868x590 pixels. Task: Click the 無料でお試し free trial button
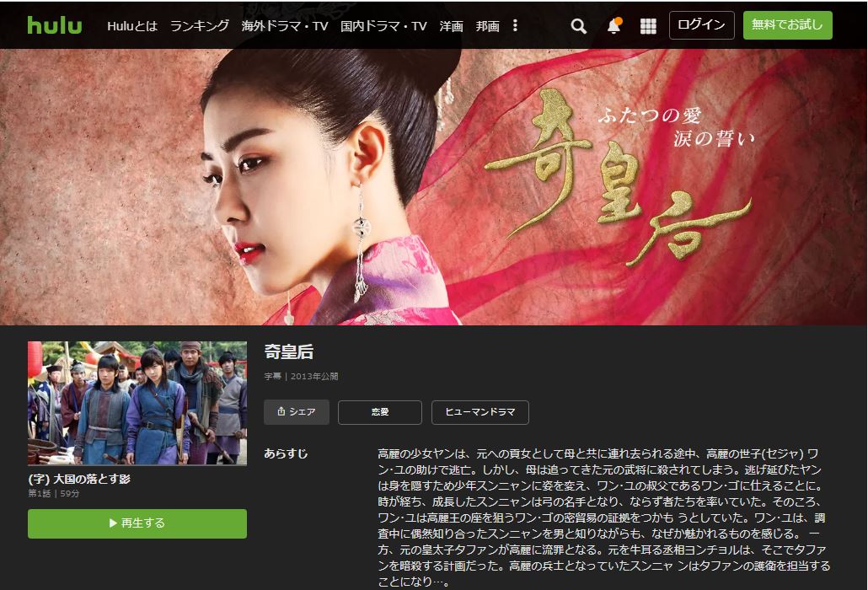pos(787,25)
